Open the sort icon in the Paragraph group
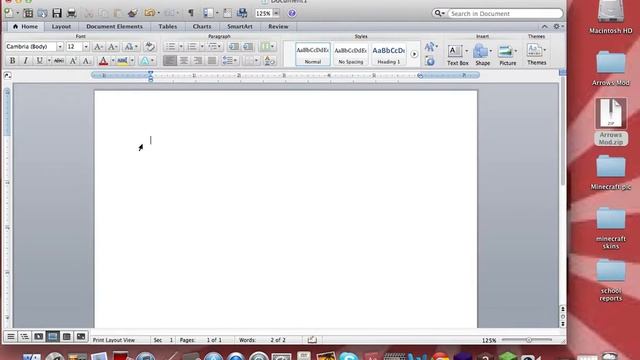 coord(269,61)
